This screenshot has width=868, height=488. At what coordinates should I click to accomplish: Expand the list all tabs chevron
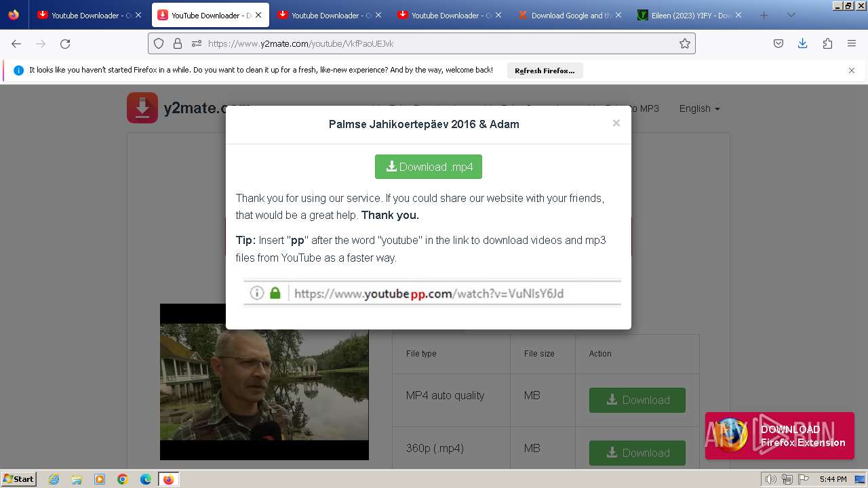pos(791,15)
